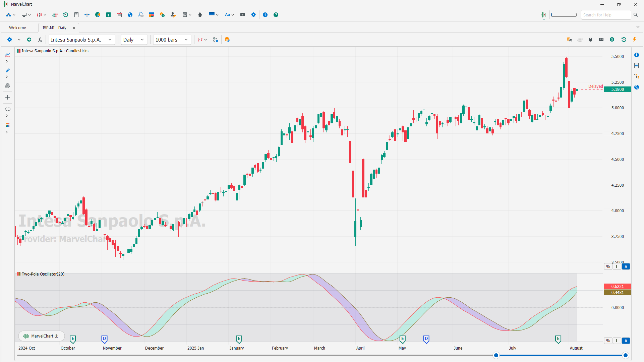Open the trading history clock icon
Screen dimensions: 644x362
tap(66, 15)
